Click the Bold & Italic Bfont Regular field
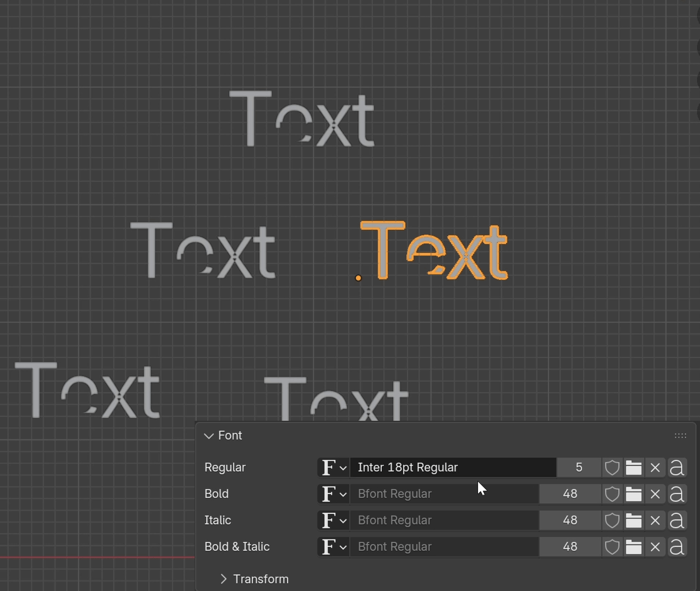The width and height of the screenshot is (700, 591). [444, 547]
